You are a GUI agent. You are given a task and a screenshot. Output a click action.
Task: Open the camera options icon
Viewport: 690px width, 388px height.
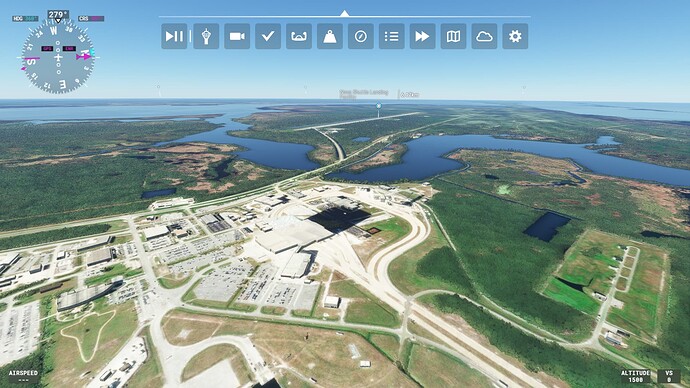pyautogui.click(x=237, y=36)
